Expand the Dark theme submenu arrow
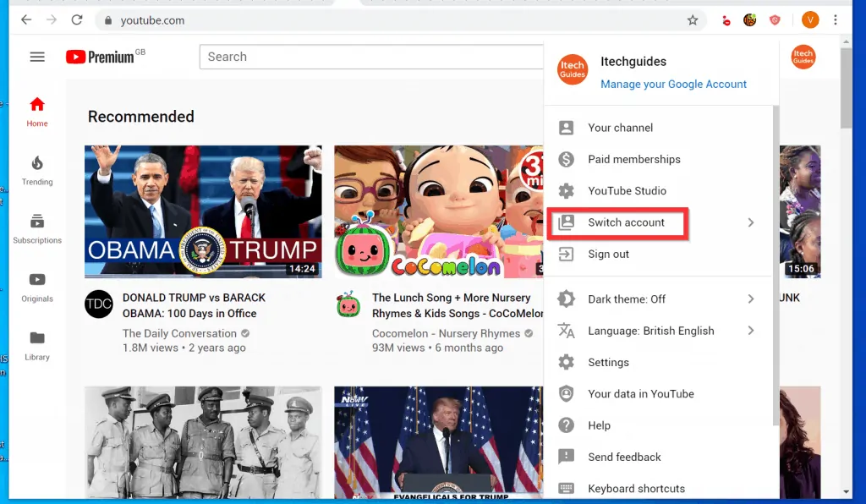Image resolution: width=866 pixels, height=504 pixels. 751,299
